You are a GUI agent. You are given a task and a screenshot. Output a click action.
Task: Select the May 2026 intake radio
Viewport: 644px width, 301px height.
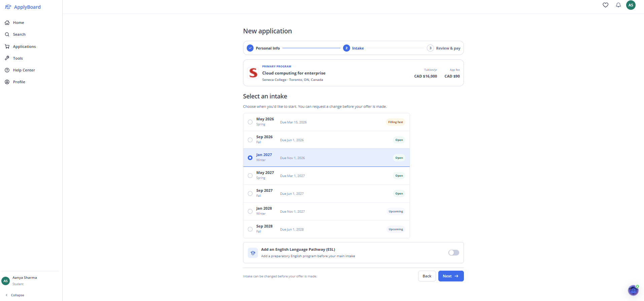point(250,122)
